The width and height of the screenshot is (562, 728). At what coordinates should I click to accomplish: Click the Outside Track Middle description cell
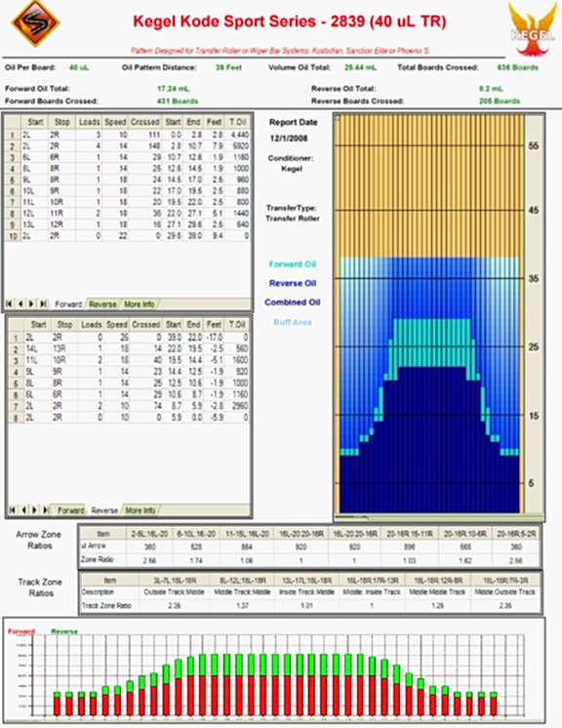click(174, 592)
